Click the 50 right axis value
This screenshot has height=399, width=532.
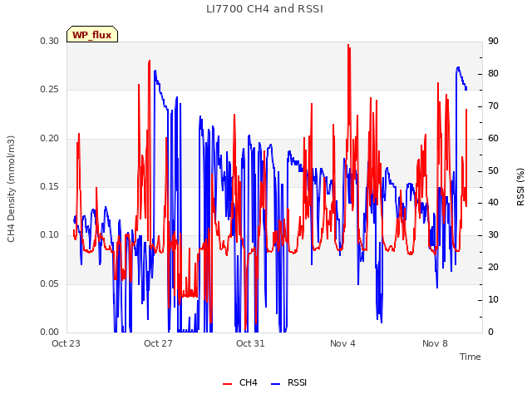coord(493,170)
